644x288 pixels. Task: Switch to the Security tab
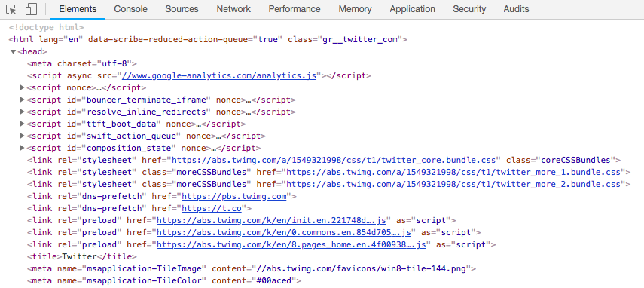click(x=469, y=9)
